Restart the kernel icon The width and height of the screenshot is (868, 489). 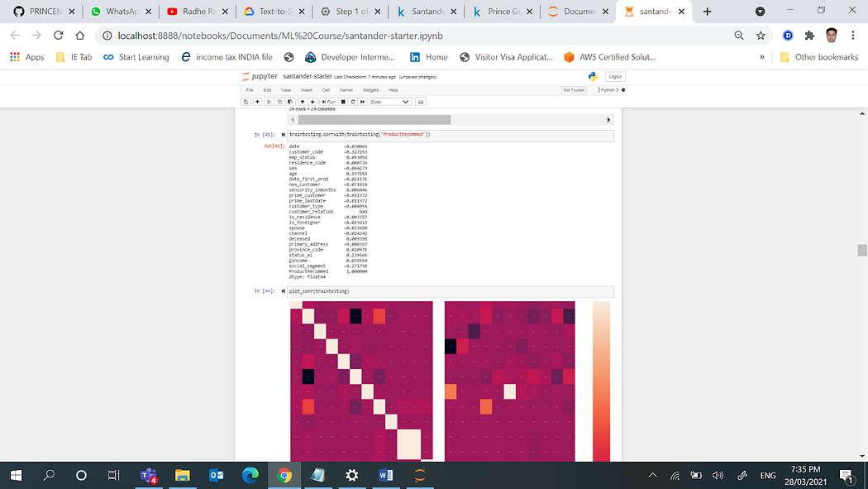click(x=353, y=102)
